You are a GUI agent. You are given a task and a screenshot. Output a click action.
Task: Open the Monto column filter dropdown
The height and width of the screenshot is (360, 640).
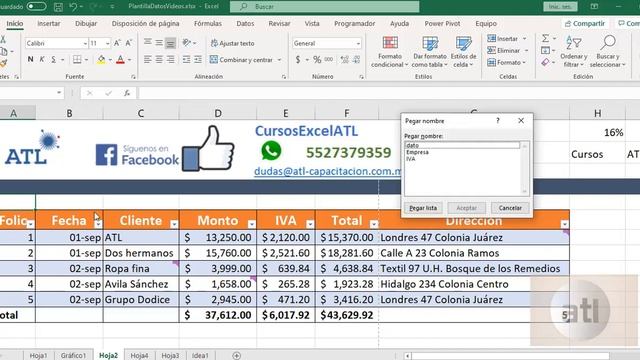point(252,224)
